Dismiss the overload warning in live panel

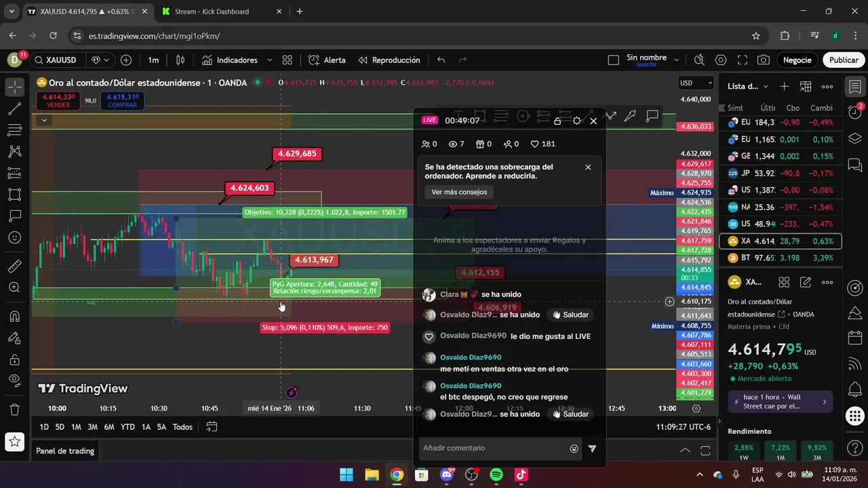tap(588, 167)
